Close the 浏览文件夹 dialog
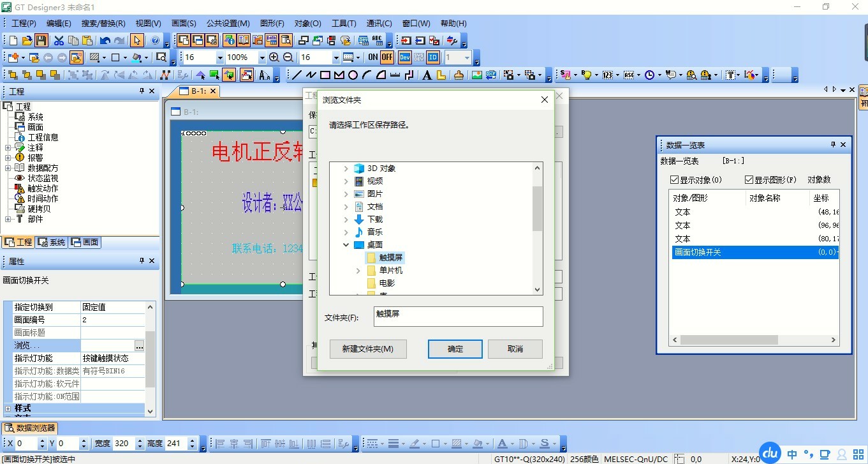The height and width of the screenshot is (464, 868). pyautogui.click(x=545, y=100)
